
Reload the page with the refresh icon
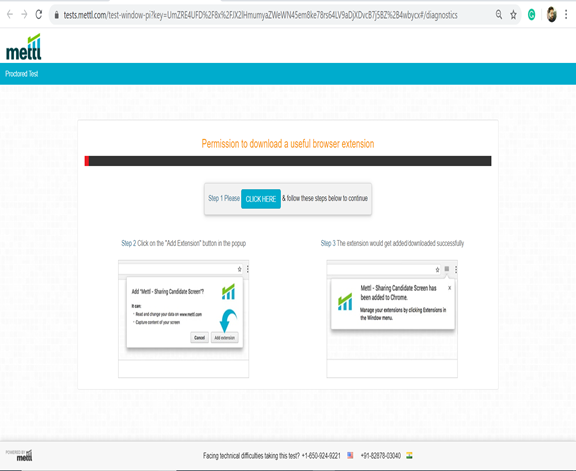pyautogui.click(x=39, y=15)
